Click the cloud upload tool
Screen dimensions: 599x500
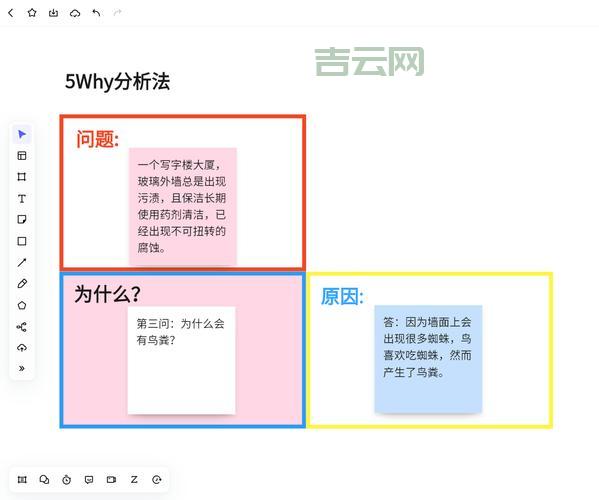click(x=22, y=348)
